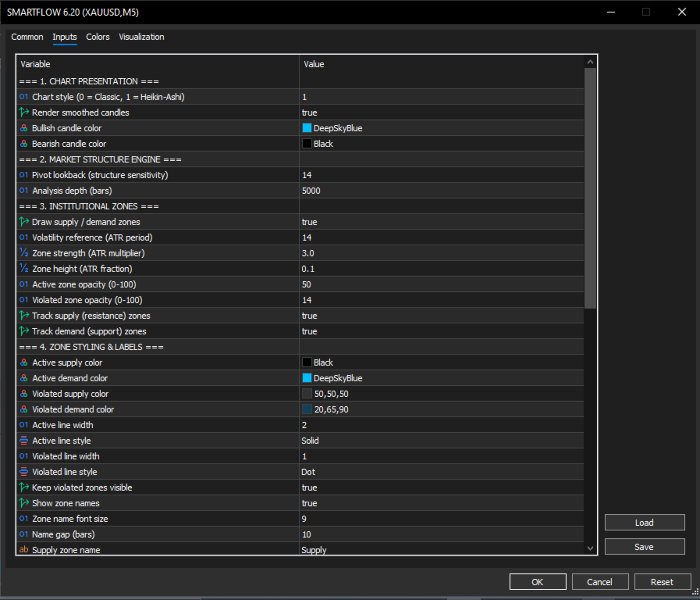The height and width of the screenshot is (600, 700).
Task: Click the Cancel button
Action: coord(600,582)
